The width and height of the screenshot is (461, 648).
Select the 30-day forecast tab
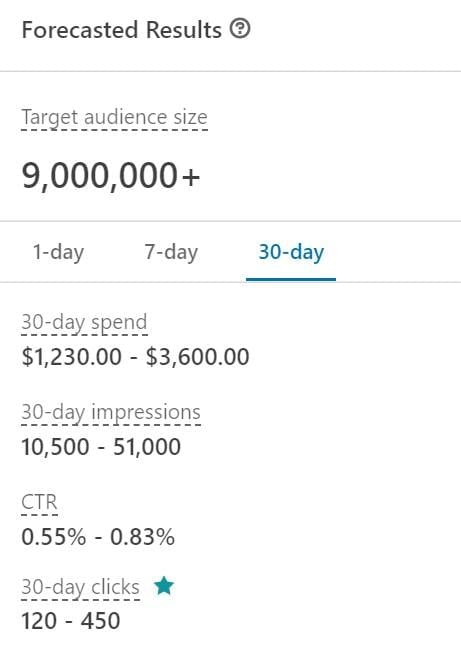(291, 252)
